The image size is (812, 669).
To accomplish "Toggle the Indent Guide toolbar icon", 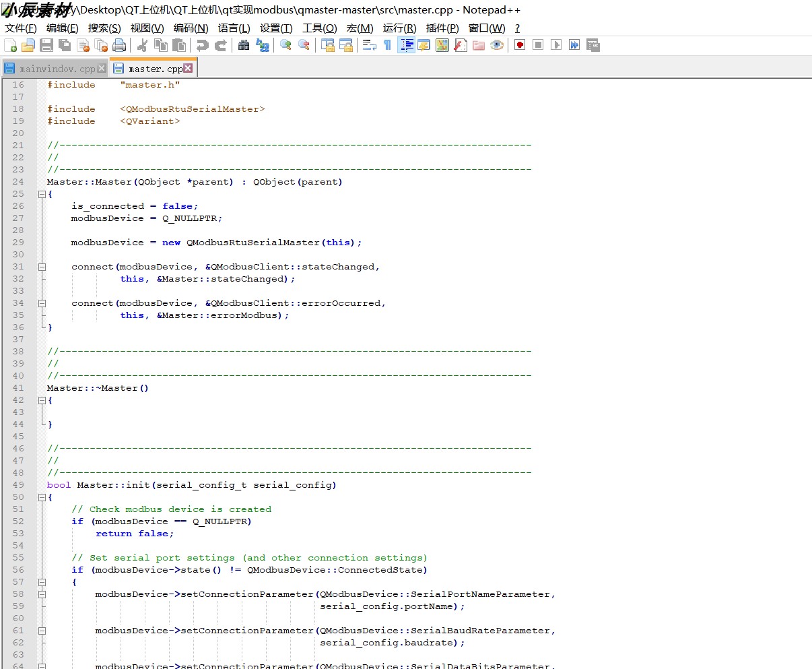I will click(406, 45).
